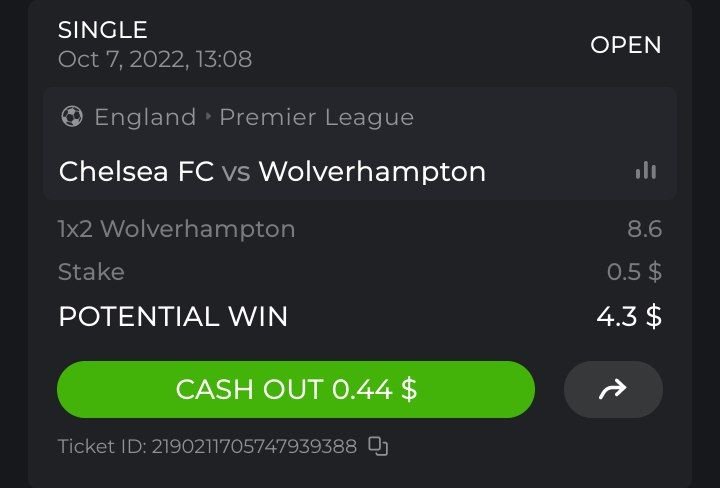Open the England country link
The width and height of the screenshot is (720, 488).
(x=145, y=117)
